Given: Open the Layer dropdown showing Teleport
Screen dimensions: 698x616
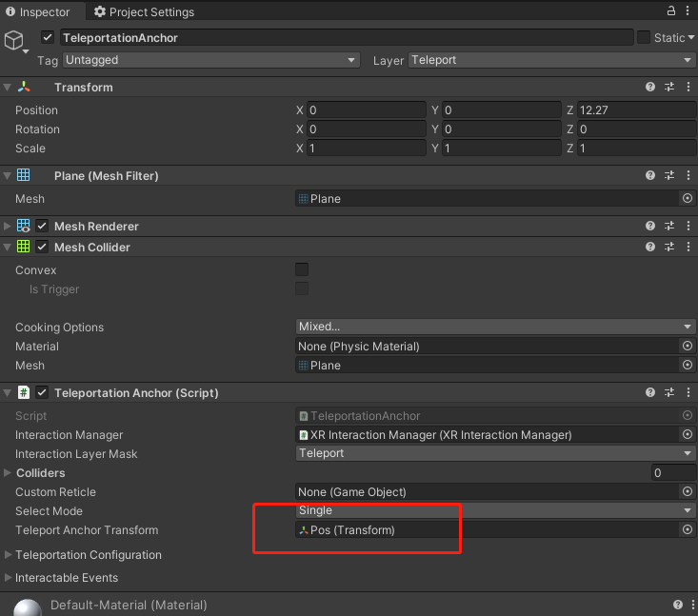Looking at the screenshot, I should [x=551, y=60].
